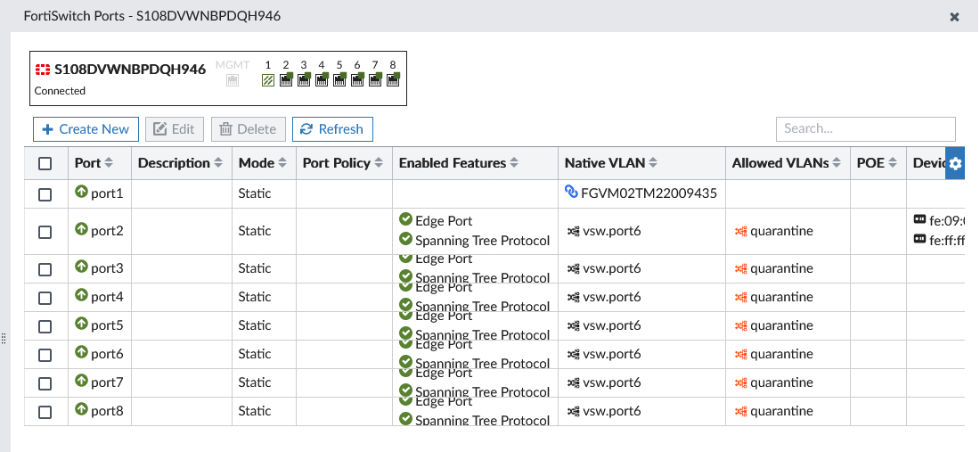Focus the Search input field
Image resolution: width=980 pixels, height=452 pixels.
pos(865,129)
